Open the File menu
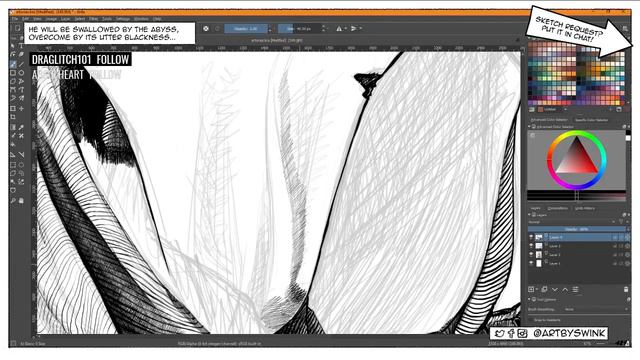Image resolution: width=640 pixels, height=360 pixels. (15, 19)
